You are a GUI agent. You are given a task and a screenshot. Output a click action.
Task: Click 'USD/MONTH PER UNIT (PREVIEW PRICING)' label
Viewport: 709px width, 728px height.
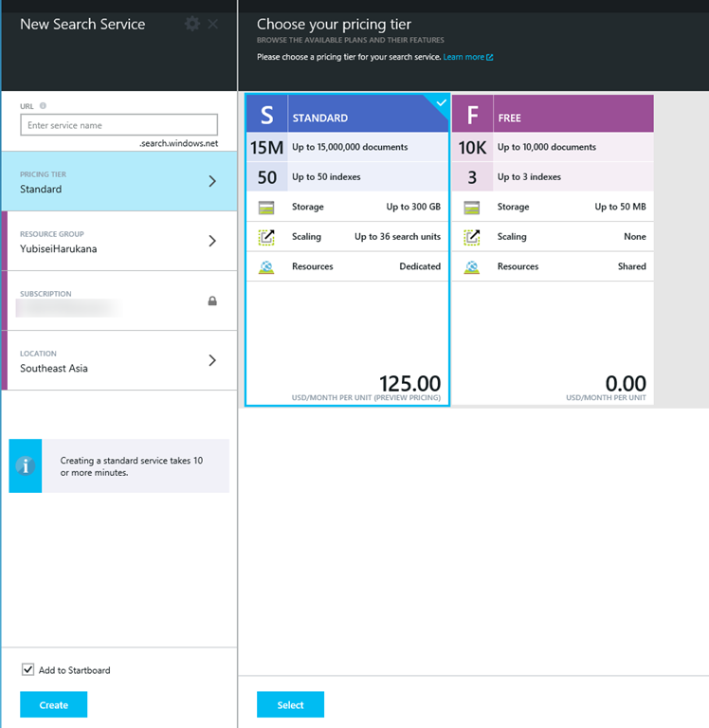click(x=366, y=398)
